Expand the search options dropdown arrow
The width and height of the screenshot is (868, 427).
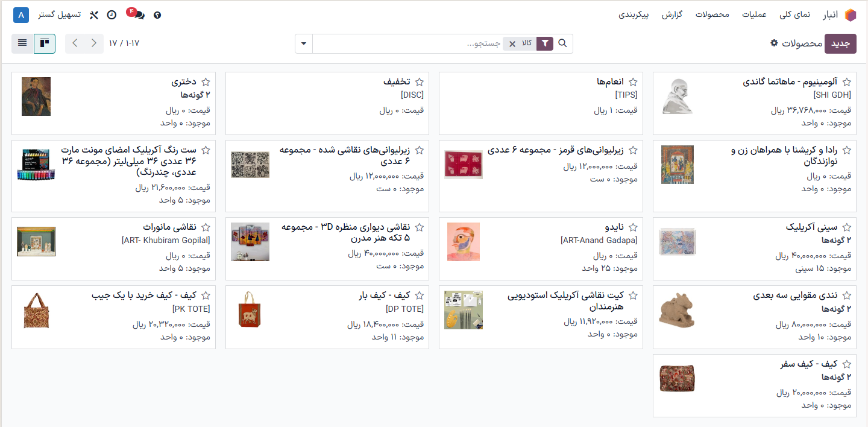pos(304,43)
